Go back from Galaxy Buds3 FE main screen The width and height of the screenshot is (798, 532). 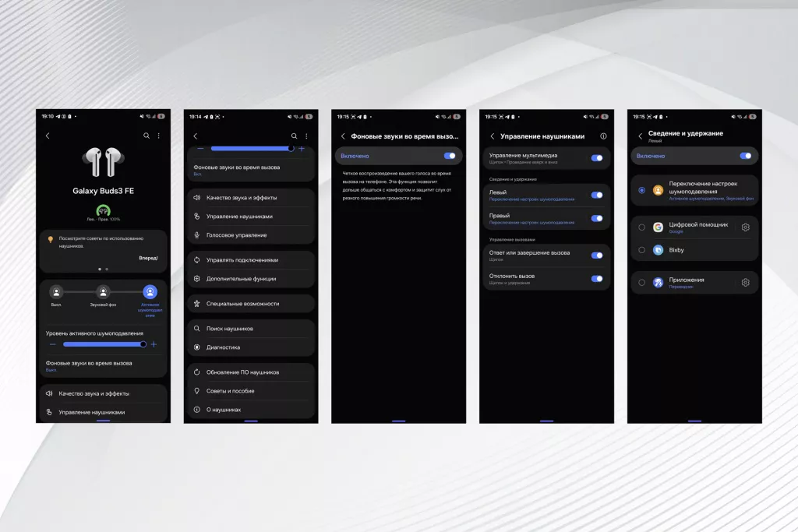tap(48, 136)
